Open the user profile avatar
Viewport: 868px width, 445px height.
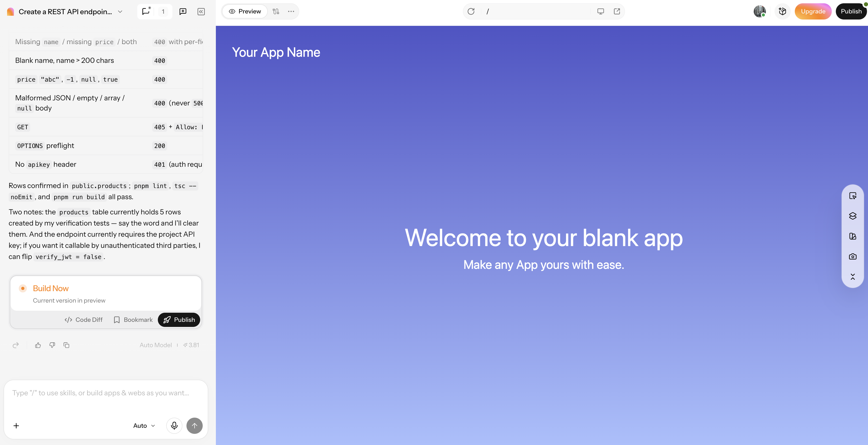760,11
